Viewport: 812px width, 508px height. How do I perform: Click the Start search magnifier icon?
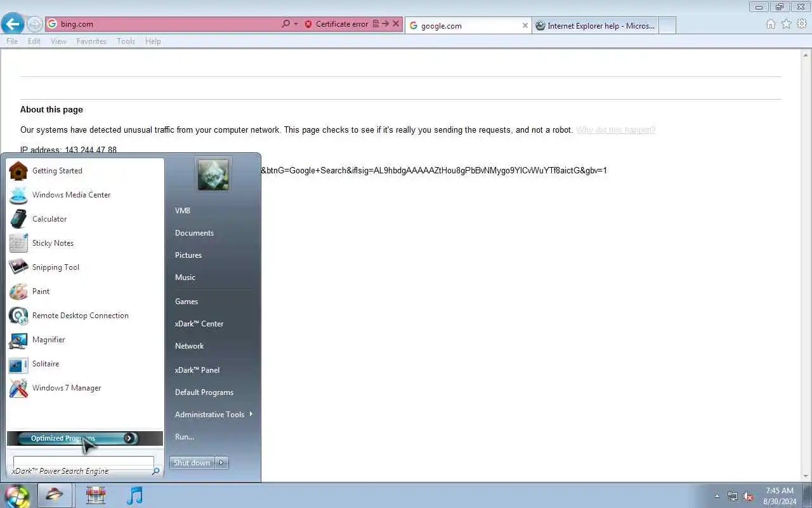coord(155,471)
